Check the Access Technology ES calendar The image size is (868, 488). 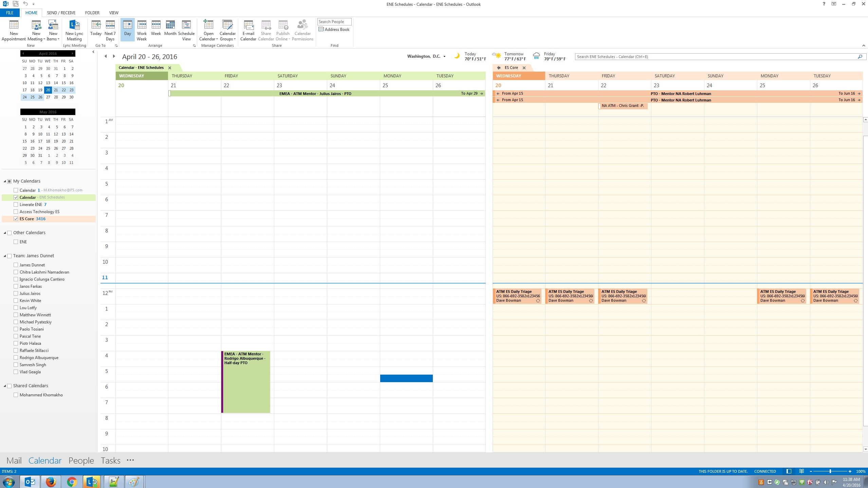pos(16,211)
